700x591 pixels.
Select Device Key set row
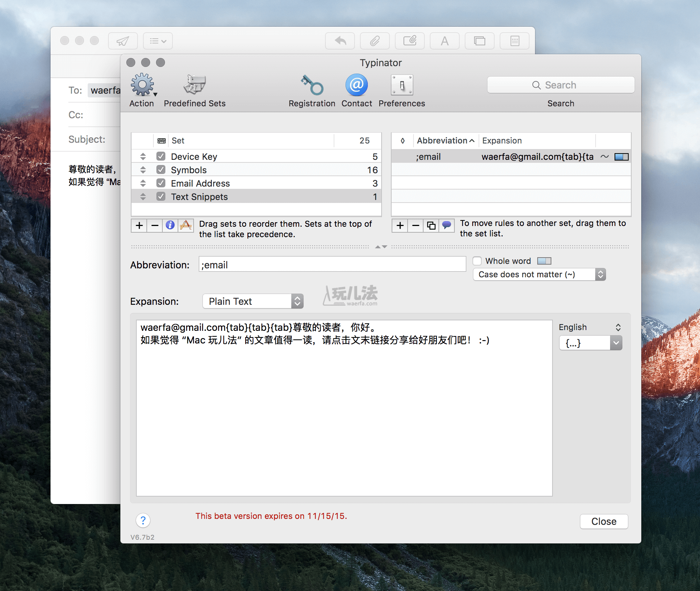pos(256,156)
